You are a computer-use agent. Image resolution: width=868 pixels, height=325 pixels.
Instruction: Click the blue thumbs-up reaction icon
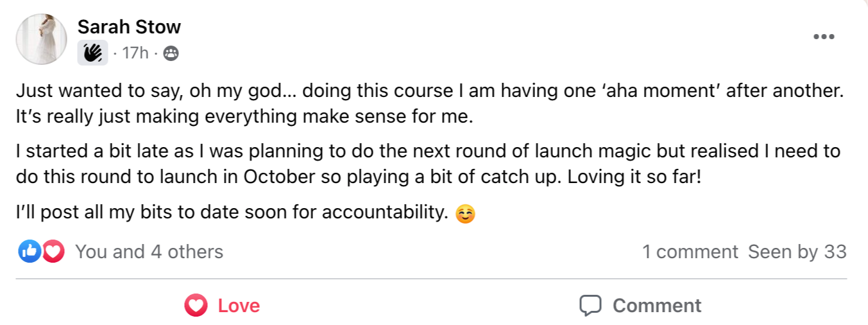coord(29,252)
